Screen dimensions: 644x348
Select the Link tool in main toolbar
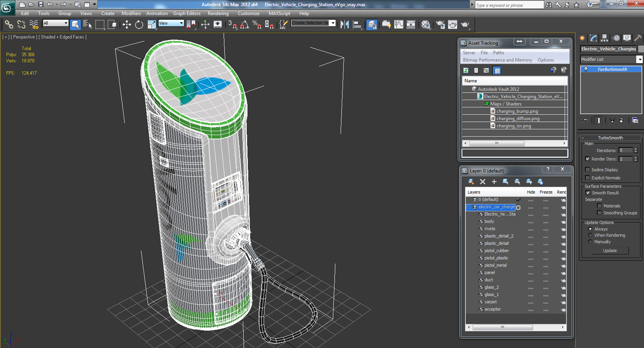tap(9, 24)
